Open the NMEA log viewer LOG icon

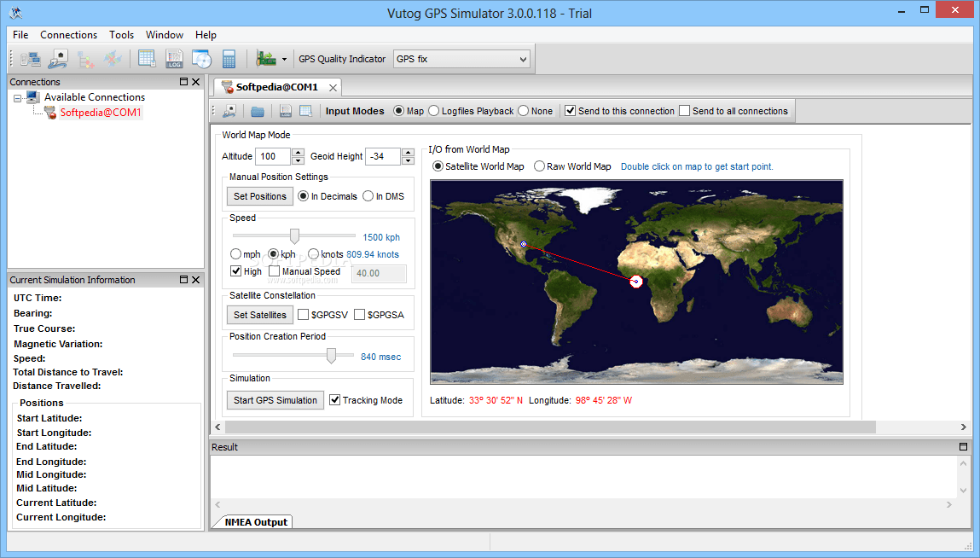click(x=173, y=59)
